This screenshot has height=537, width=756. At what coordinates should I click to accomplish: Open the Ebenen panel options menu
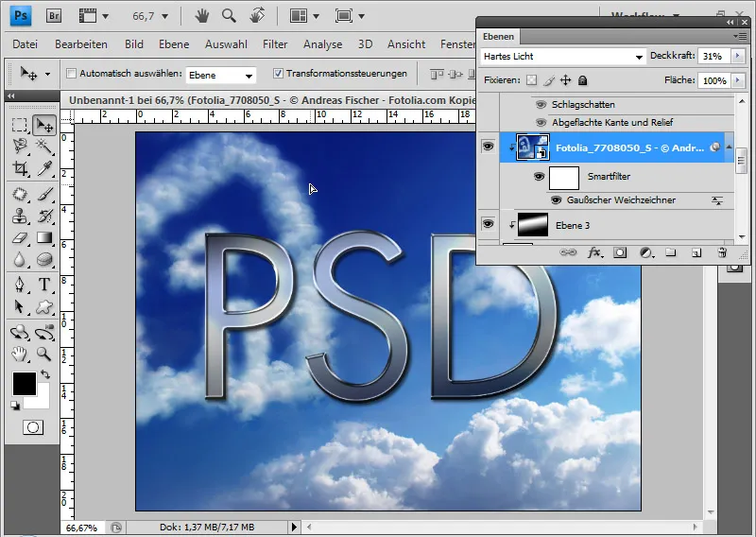[742, 36]
